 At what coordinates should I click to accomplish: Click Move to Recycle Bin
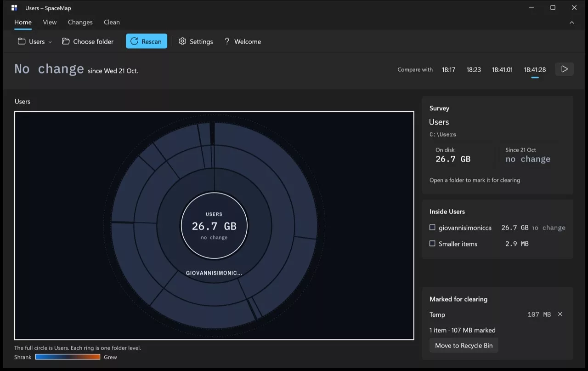464,346
